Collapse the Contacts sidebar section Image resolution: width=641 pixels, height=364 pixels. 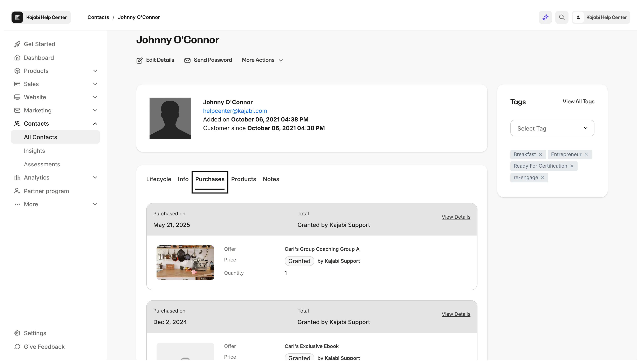coord(95,124)
